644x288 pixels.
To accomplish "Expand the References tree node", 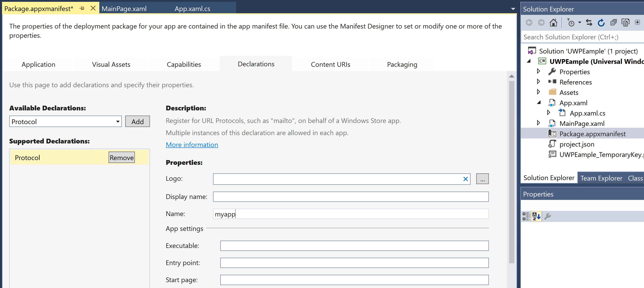I will [538, 82].
